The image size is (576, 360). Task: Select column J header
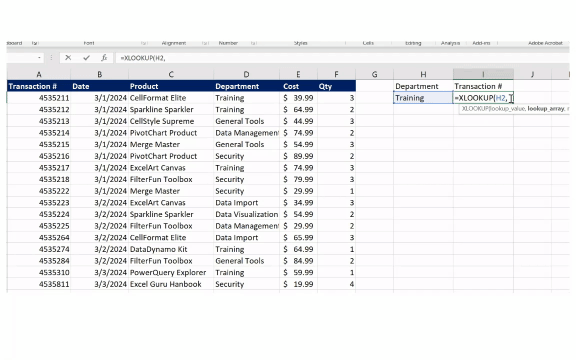click(532, 74)
